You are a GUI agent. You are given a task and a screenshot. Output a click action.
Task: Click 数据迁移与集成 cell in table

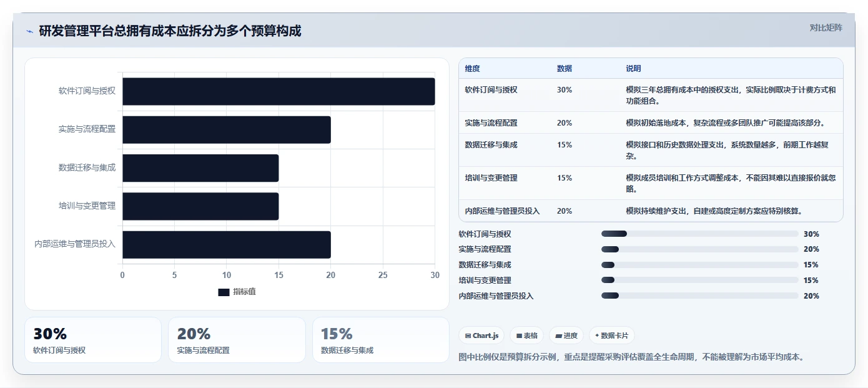(491, 145)
